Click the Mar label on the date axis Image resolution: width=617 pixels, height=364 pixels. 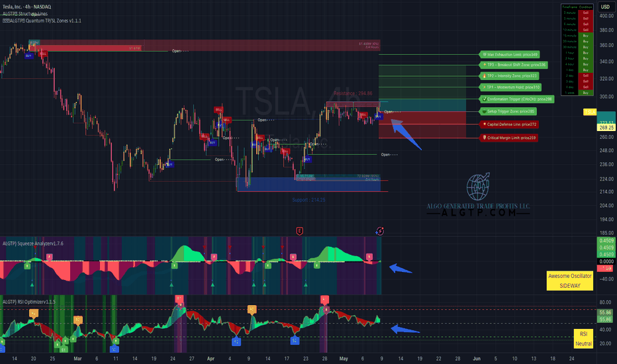coord(77,359)
